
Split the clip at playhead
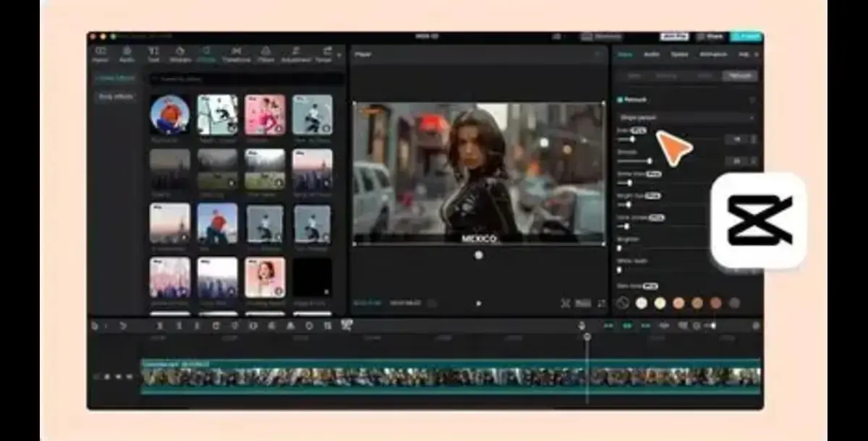(159, 326)
